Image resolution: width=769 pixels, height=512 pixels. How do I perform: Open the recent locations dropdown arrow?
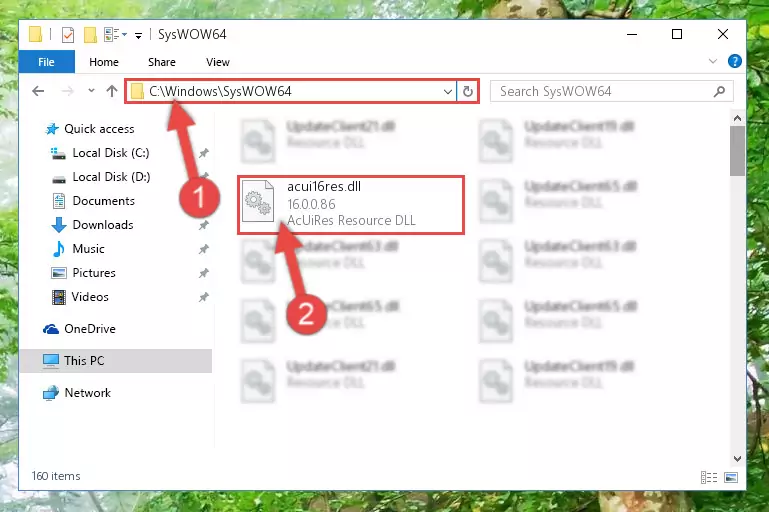(91, 91)
